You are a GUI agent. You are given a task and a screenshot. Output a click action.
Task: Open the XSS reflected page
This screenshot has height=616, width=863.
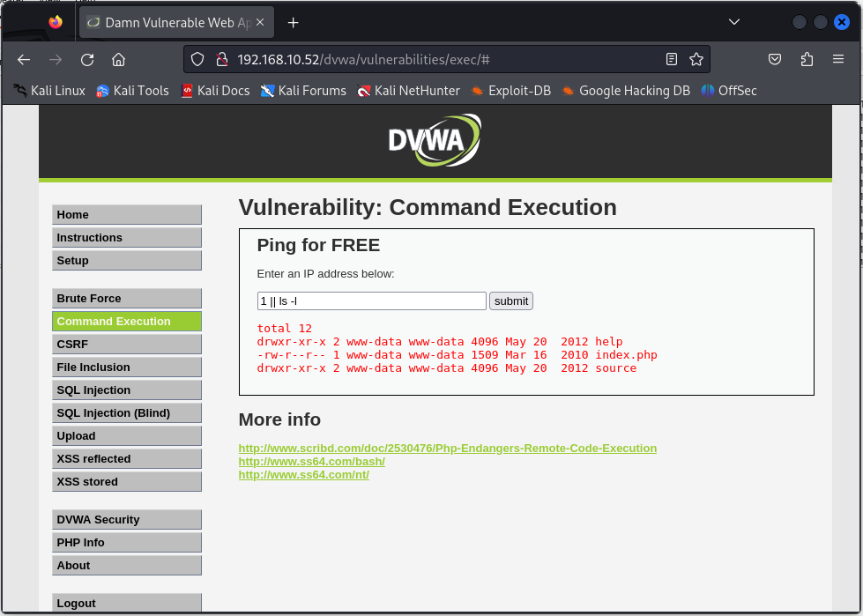[127, 459]
